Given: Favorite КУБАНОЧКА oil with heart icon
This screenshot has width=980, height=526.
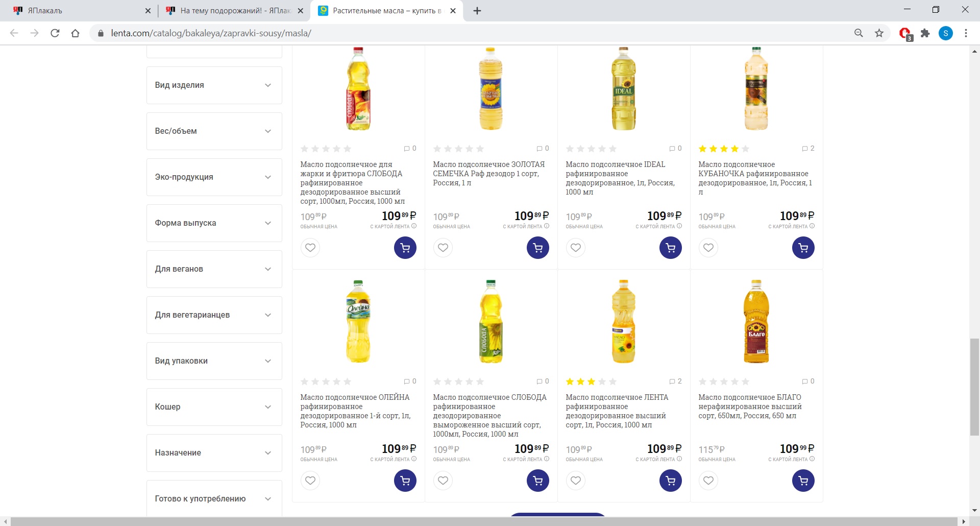Looking at the screenshot, I should coord(708,248).
